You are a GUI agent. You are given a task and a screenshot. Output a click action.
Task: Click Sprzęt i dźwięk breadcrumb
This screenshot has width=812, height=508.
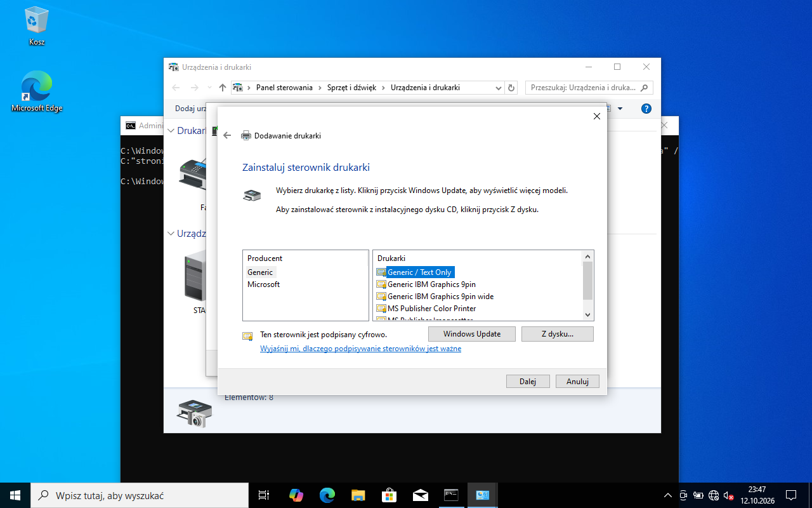pyautogui.click(x=351, y=88)
